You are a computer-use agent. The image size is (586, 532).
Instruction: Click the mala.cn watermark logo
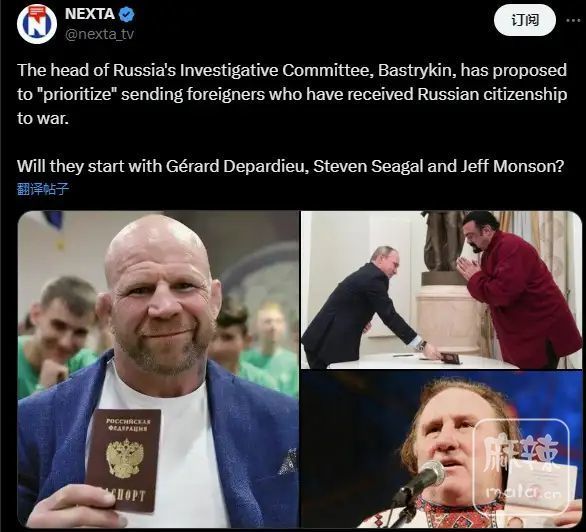pos(521,466)
